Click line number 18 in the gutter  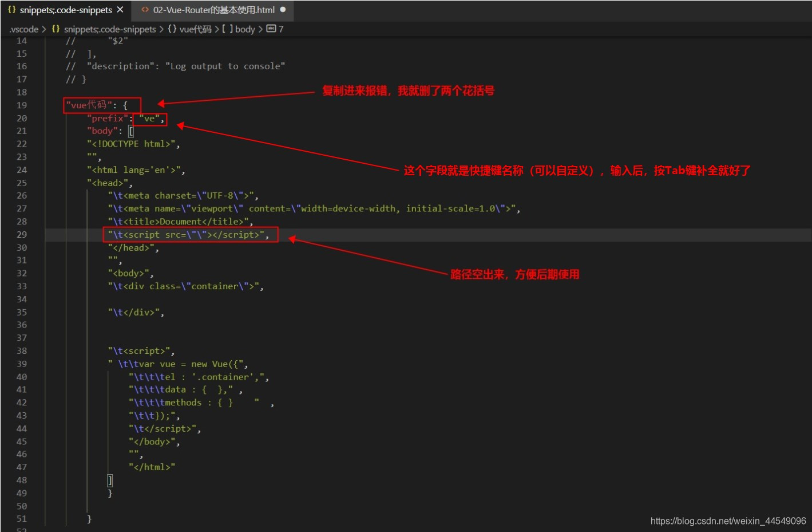click(x=22, y=92)
